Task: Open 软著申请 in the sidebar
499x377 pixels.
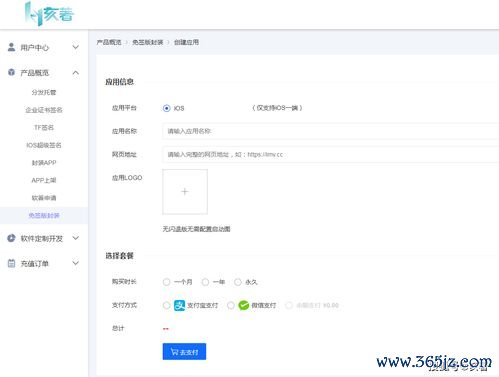Action: click(x=44, y=198)
